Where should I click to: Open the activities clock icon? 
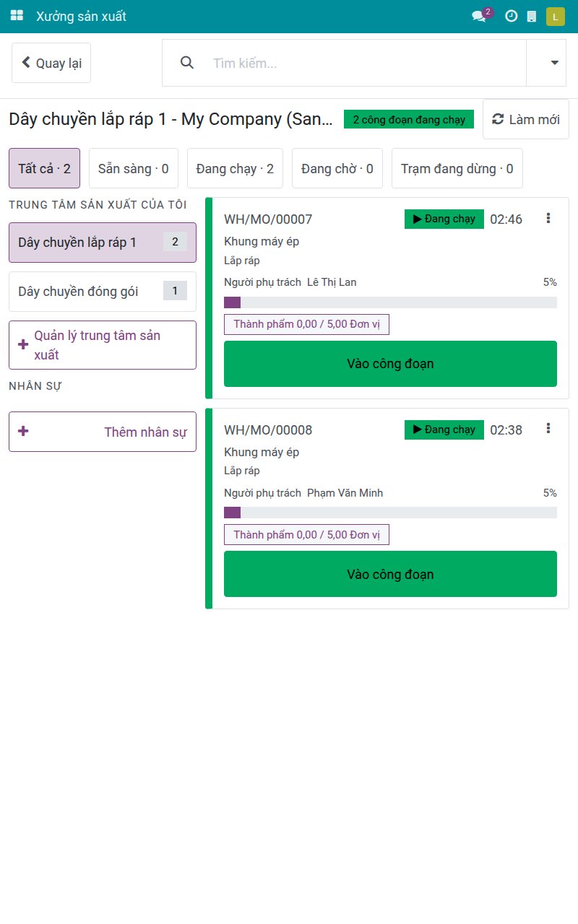(511, 16)
